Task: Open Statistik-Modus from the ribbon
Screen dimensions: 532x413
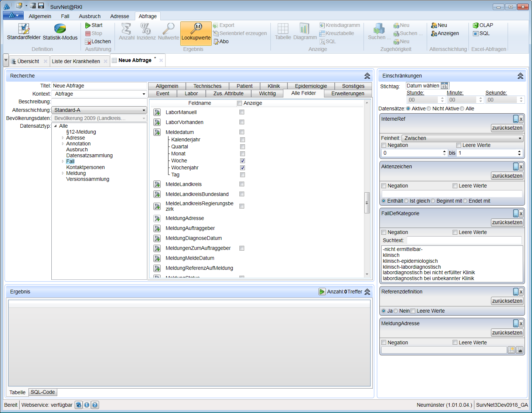Action: pos(60,29)
